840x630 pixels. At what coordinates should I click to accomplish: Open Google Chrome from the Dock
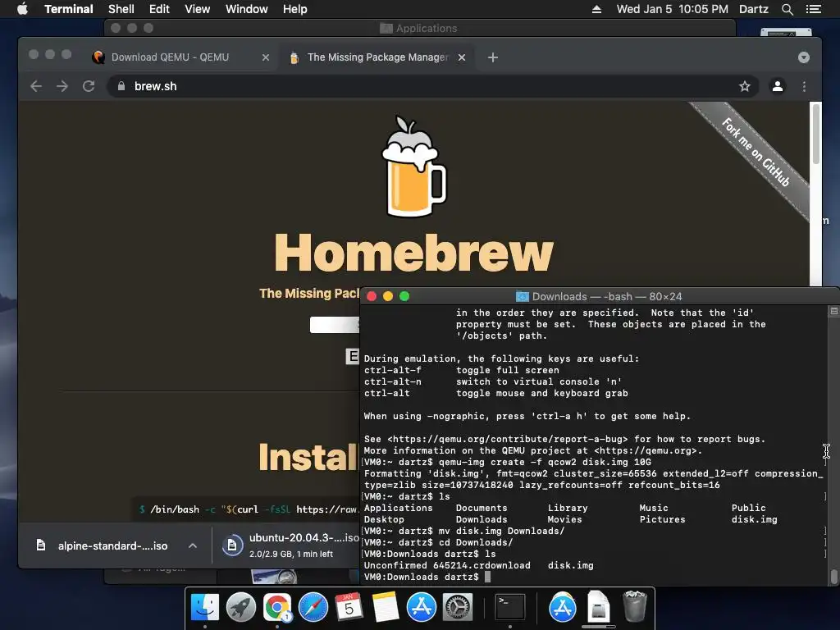(x=277, y=607)
